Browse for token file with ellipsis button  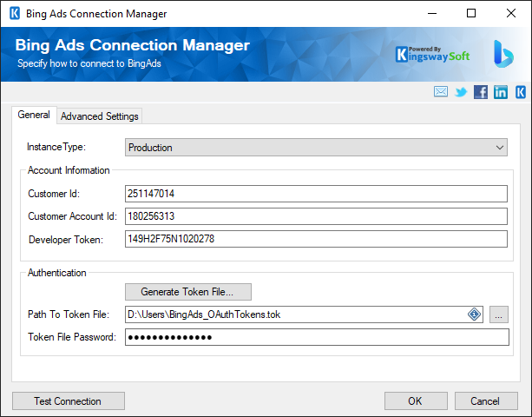tap(499, 314)
